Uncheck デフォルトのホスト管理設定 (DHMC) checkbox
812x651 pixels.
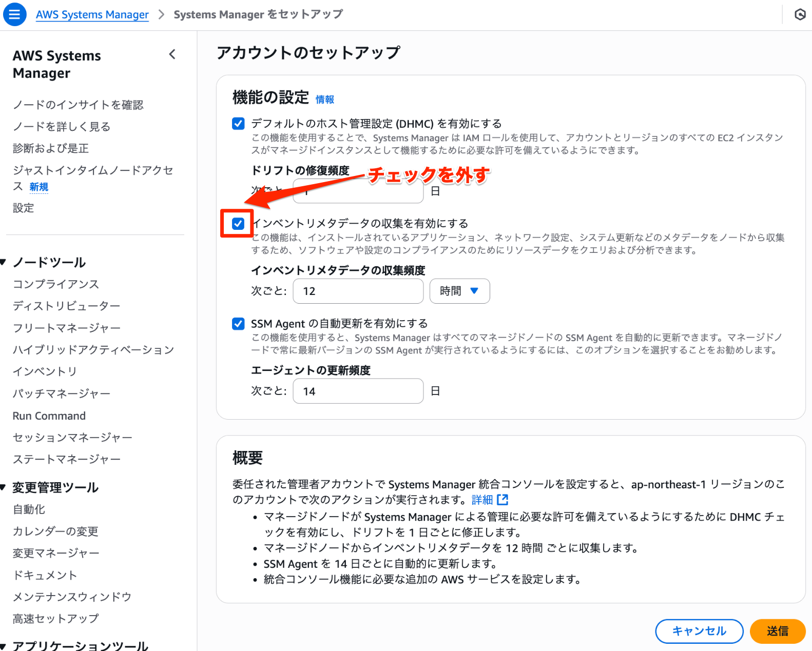(x=238, y=124)
